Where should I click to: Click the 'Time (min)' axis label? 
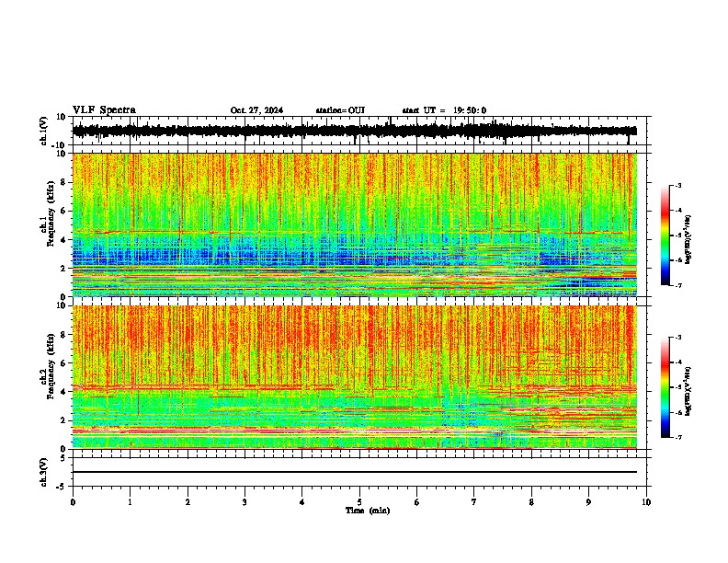pos(368,511)
